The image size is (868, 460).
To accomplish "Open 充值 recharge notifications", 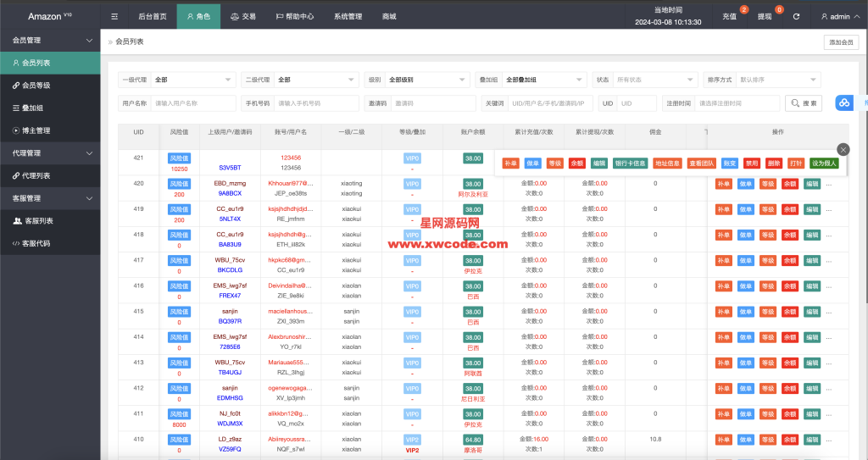I will [730, 16].
